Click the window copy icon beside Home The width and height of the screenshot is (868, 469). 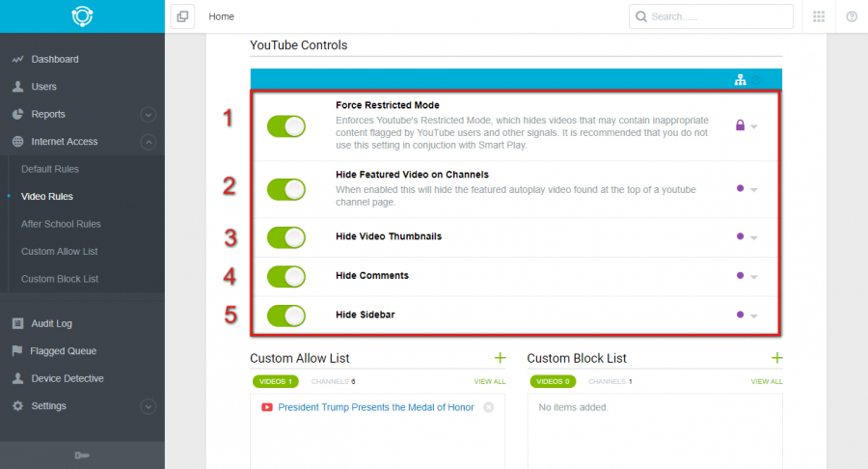point(182,16)
